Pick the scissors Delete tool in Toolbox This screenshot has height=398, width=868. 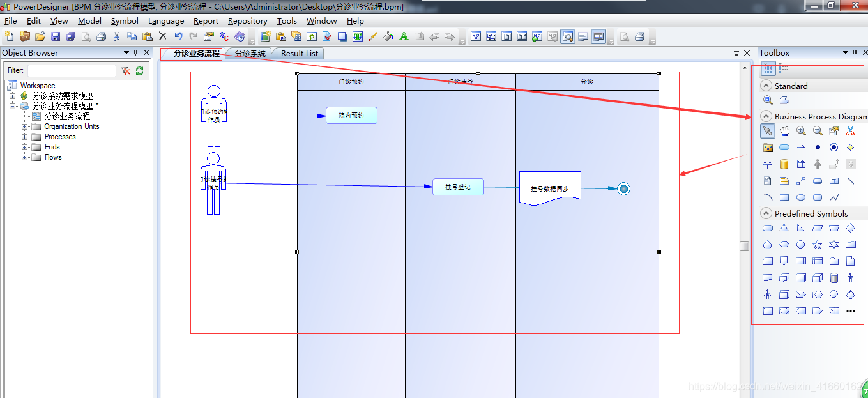(x=850, y=131)
